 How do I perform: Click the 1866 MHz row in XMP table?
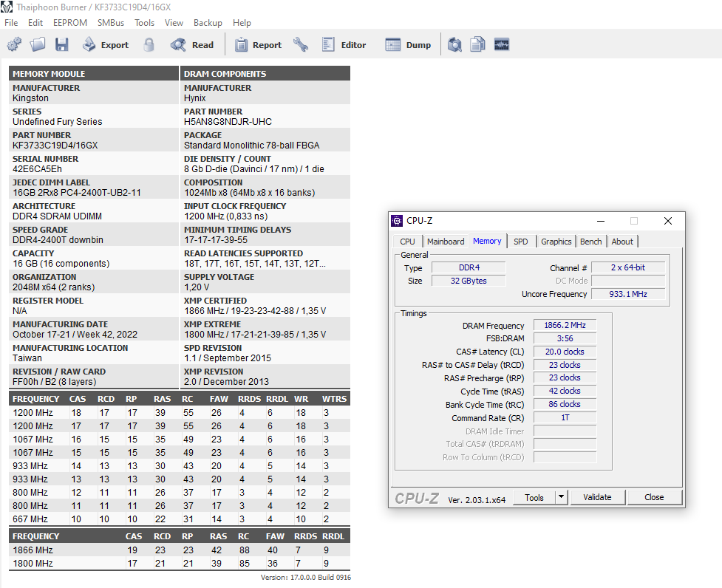pyautogui.click(x=180, y=550)
